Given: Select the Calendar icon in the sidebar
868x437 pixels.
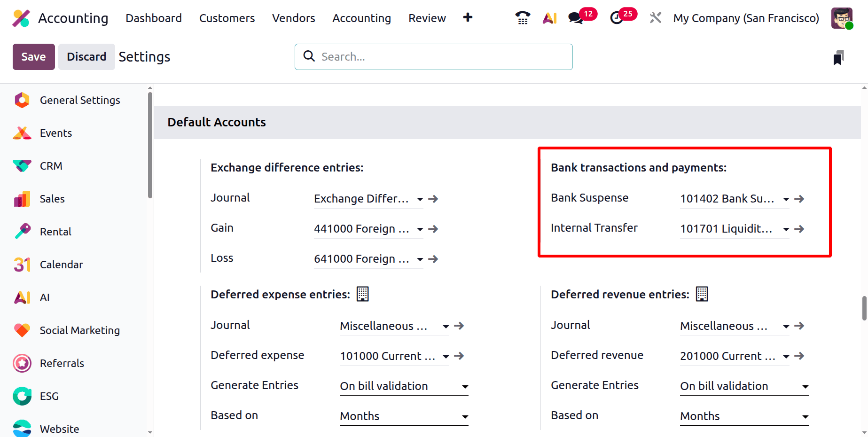Looking at the screenshot, I should coord(22,264).
